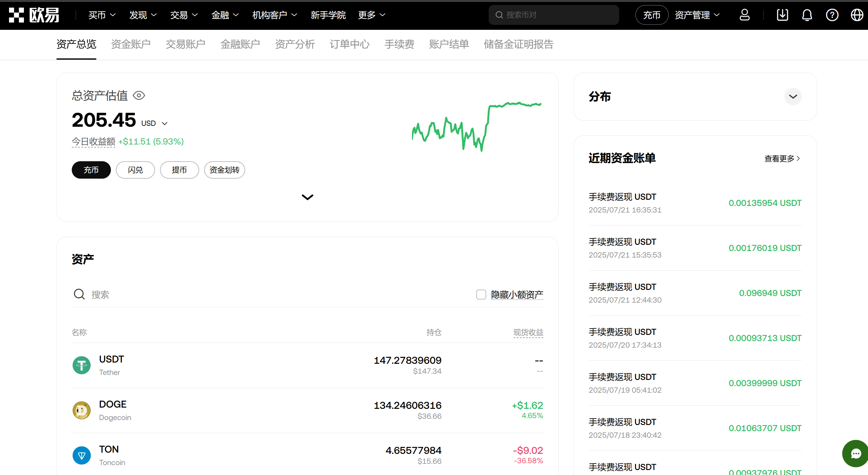
Task: Expand the total asset card details chevron
Action: (x=307, y=197)
